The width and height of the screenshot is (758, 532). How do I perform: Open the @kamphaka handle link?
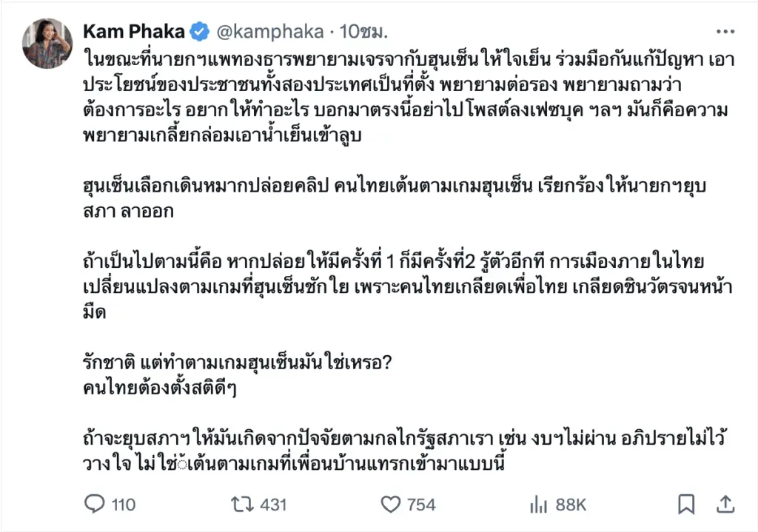click(269, 32)
